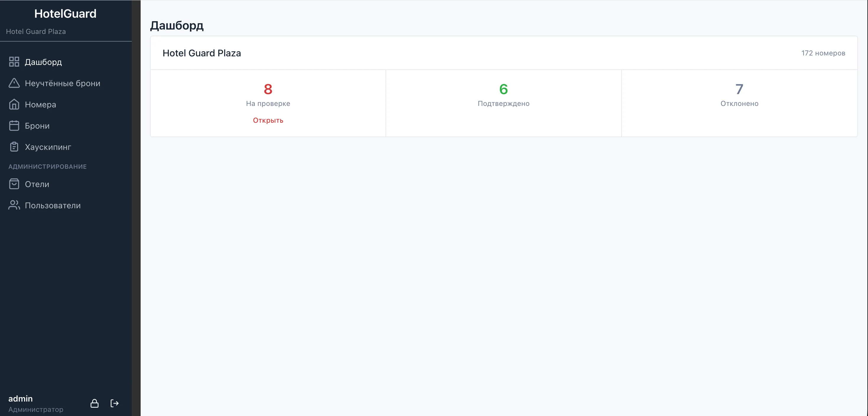Click the green 6 confirmed count
868x416 pixels.
click(x=503, y=89)
